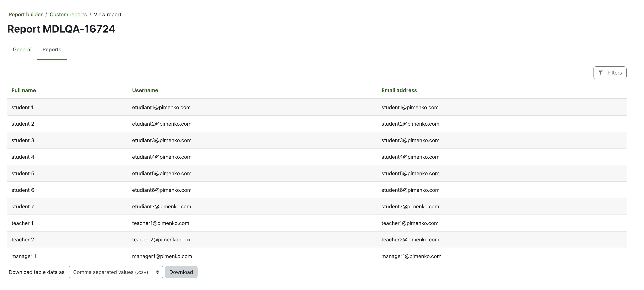Sort by Full name column header
The height and width of the screenshot is (290, 644).
tap(24, 90)
